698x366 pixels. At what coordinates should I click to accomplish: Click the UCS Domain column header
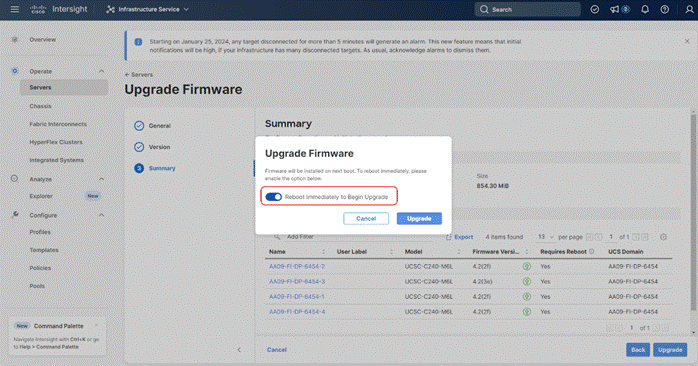[x=625, y=252]
